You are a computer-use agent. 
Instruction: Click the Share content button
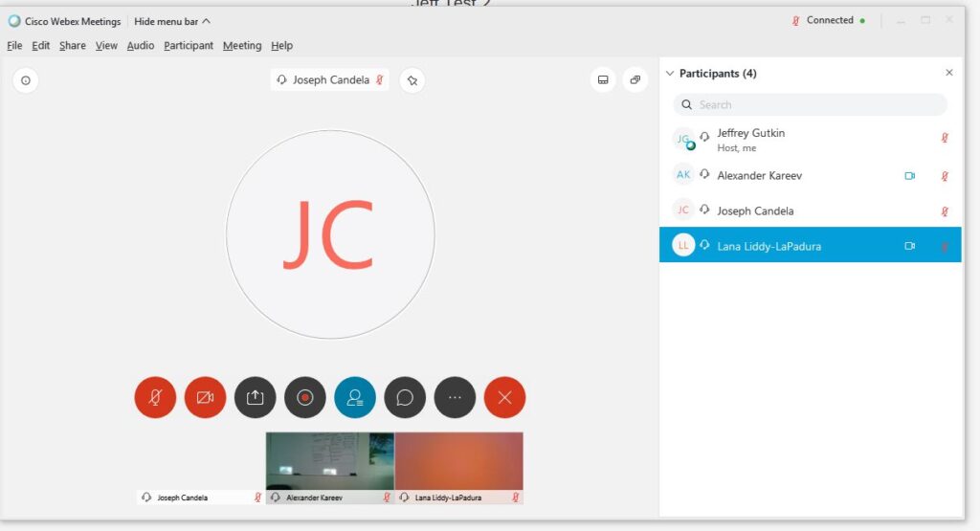[256, 398]
